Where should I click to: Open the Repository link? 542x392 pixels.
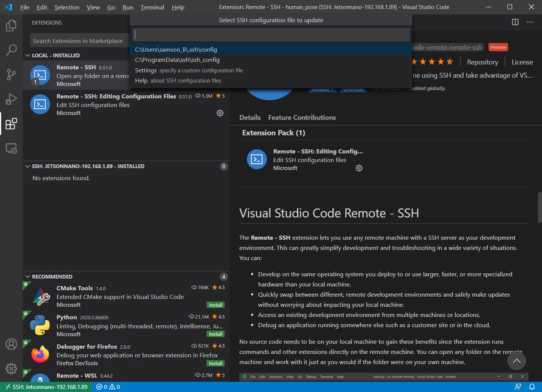tap(482, 62)
